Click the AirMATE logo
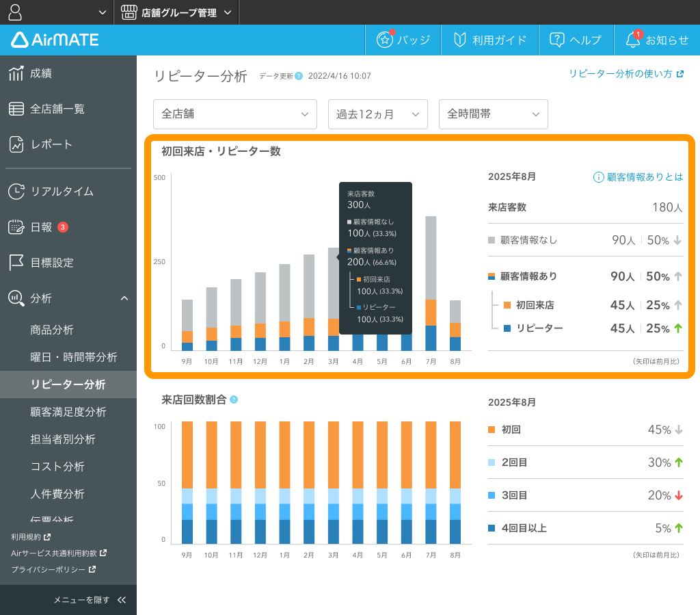This screenshot has height=615, width=700. (x=55, y=40)
